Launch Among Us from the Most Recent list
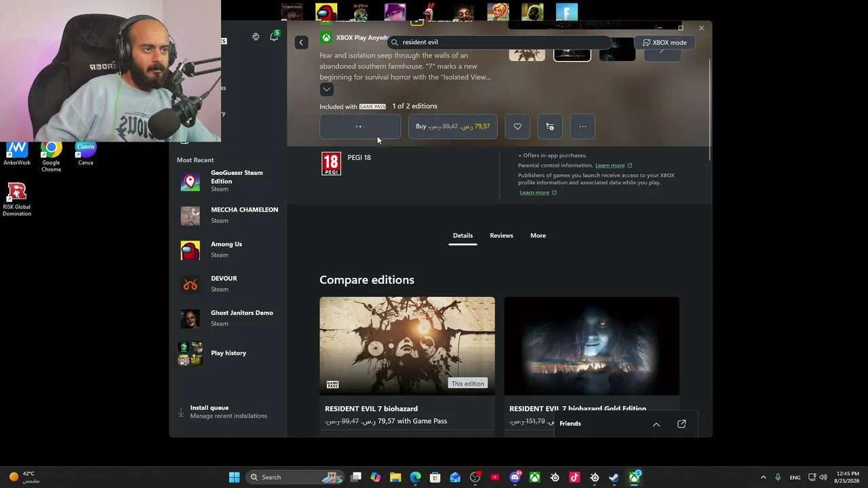Image resolution: width=868 pixels, height=488 pixels. pos(229,249)
